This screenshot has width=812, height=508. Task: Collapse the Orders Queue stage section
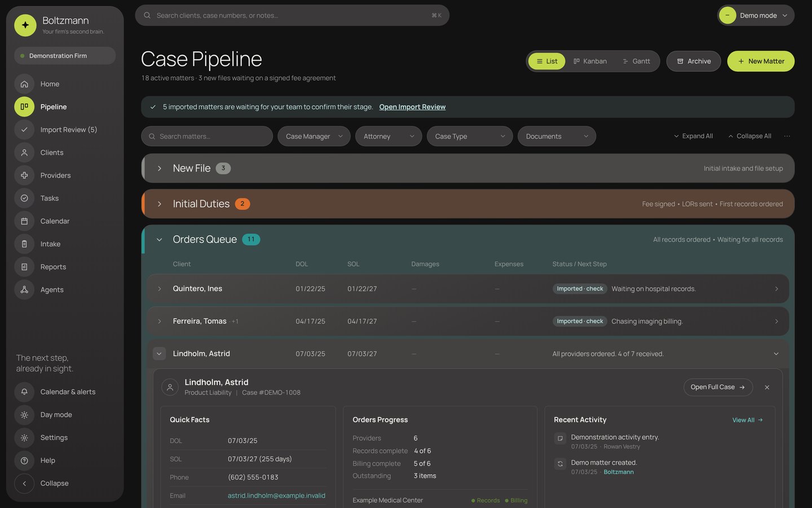pos(160,239)
